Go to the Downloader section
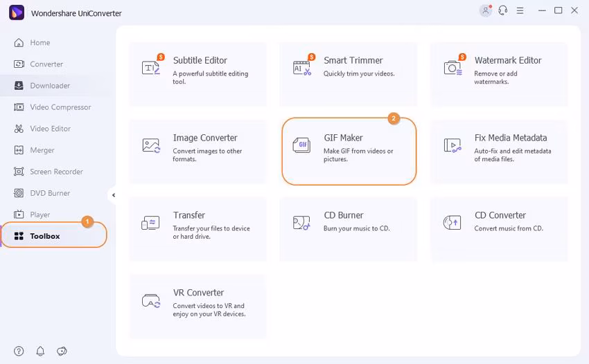This screenshot has width=589, height=364. click(49, 86)
